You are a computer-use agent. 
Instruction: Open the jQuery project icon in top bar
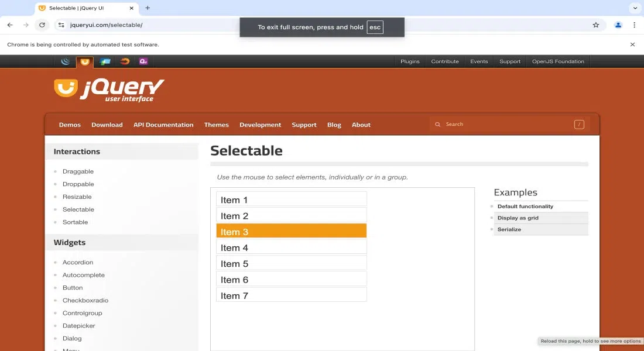tap(66, 61)
